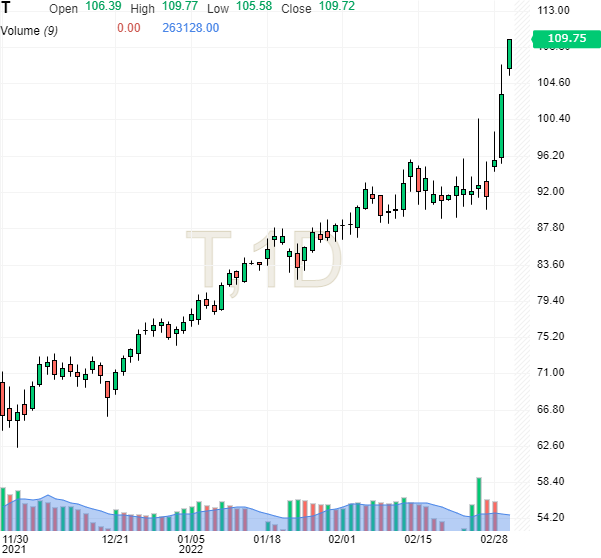The image size is (601, 558).
Task: Click the 113.00 price axis label
Action: (552, 10)
